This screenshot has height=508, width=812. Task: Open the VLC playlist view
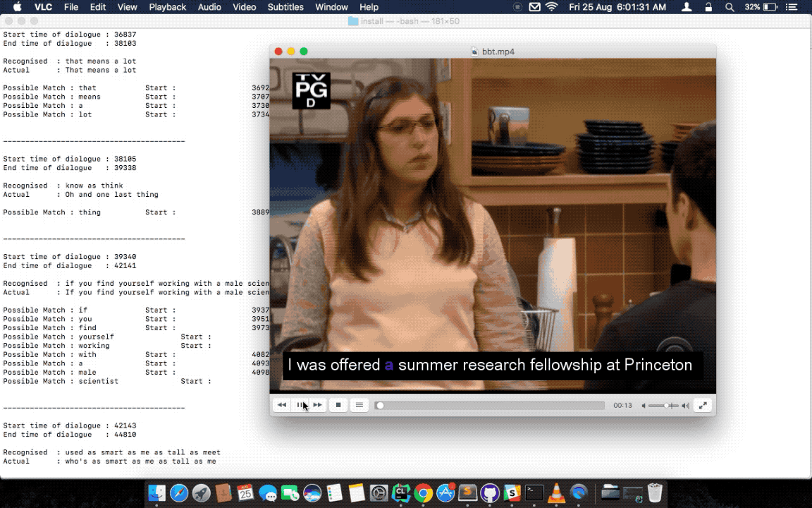coord(359,405)
